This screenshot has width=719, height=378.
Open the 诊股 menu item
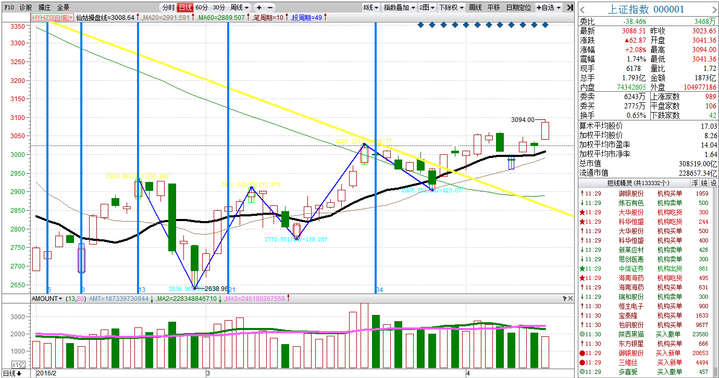(26, 7)
